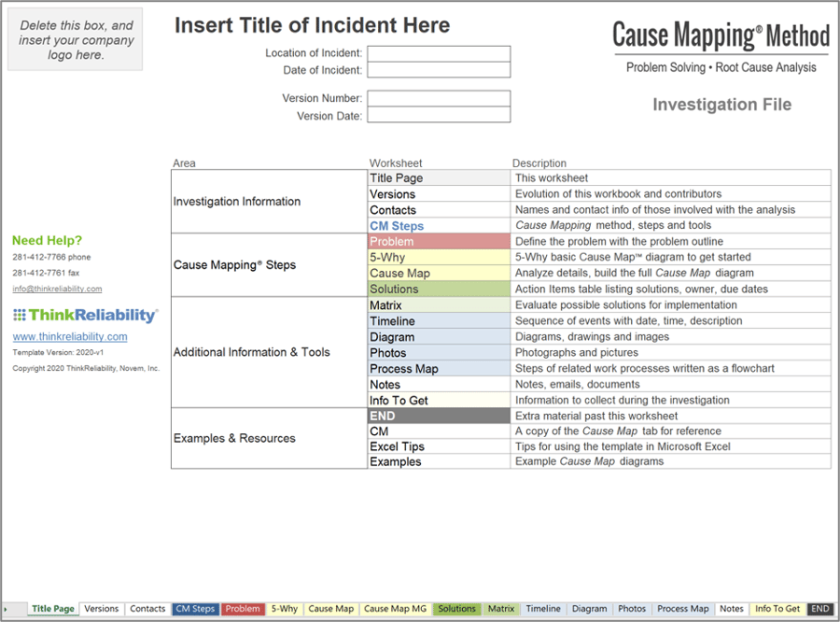Image resolution: width=840 pixels, height=622 pixels.
Task: Open the Versions sheet tab
Action: (x=102, y=608)
